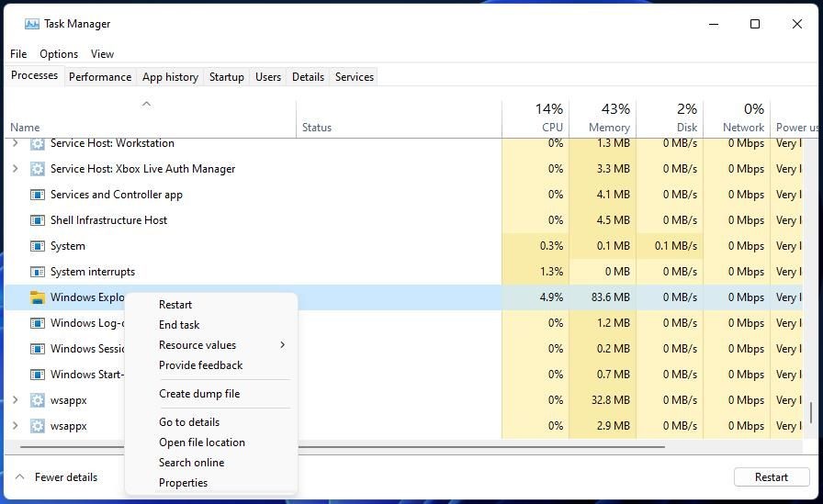This screenshot has height=504, width=823.
Task: Switch to the Processes tab
Action: [x=34, y=75]
